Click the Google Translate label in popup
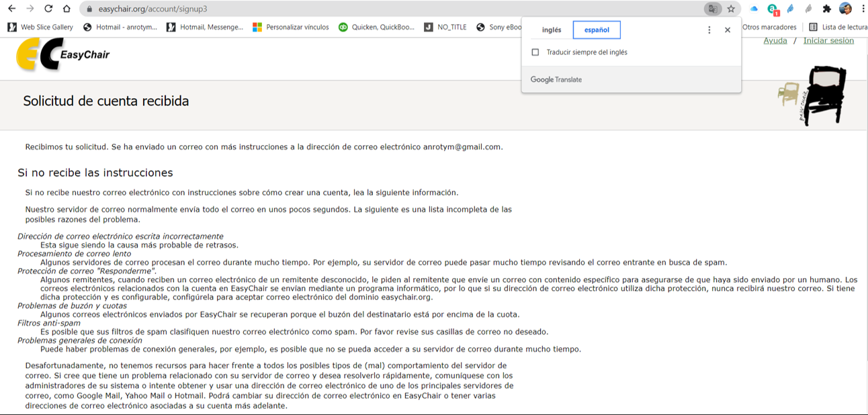The image size is (868, 415). 556,79
